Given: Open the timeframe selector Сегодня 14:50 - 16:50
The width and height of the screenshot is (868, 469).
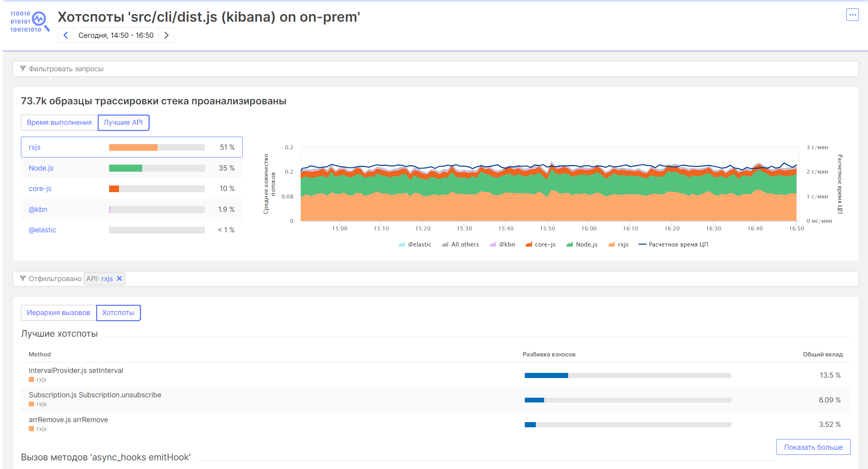Looking at the screenshot, I should [116, 35].
